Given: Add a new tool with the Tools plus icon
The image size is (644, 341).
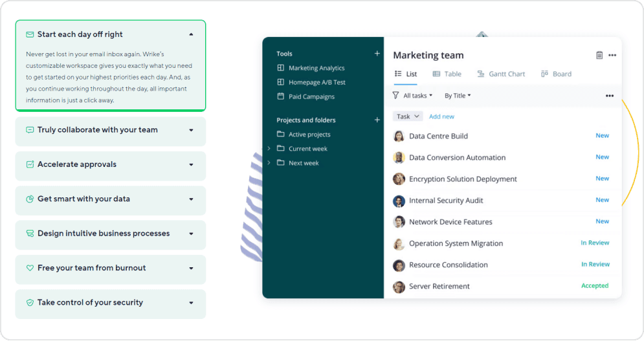Looking at the screenshot, I should pyautogui.click(x=377, y=54).
